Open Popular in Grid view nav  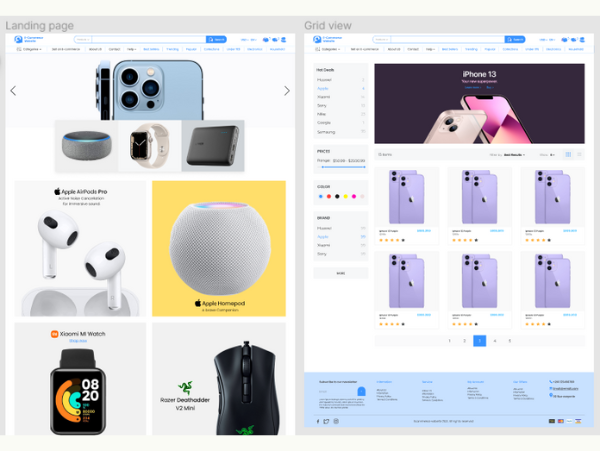[x=490, y=49]
